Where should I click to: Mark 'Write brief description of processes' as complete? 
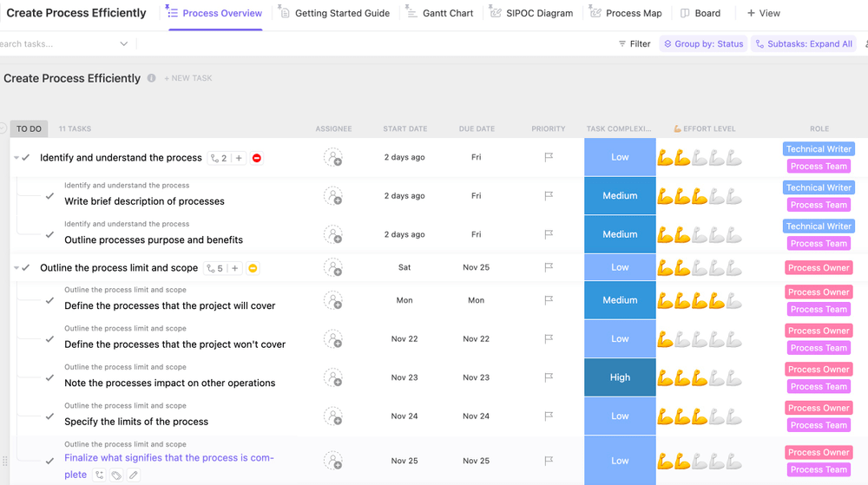(x=49, y=196)
